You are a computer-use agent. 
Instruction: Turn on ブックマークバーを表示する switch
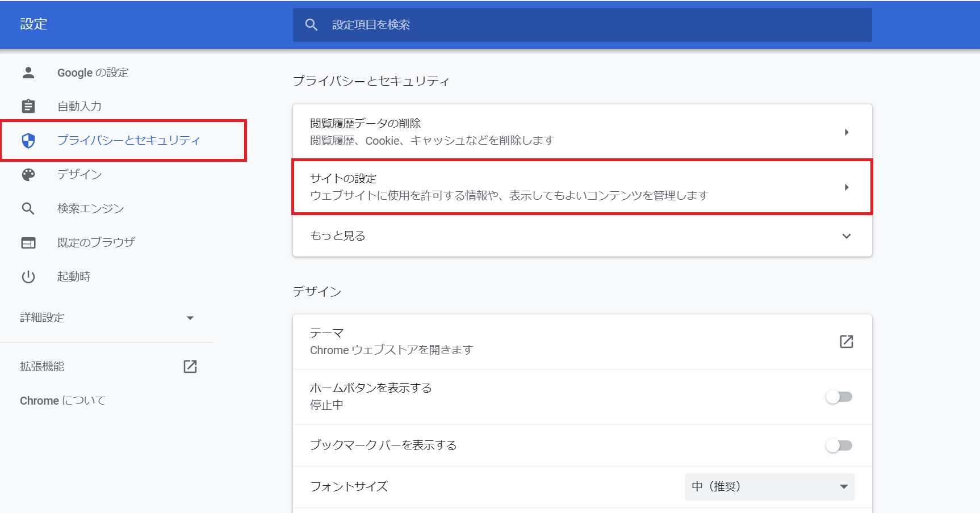(x=839, y=446)
